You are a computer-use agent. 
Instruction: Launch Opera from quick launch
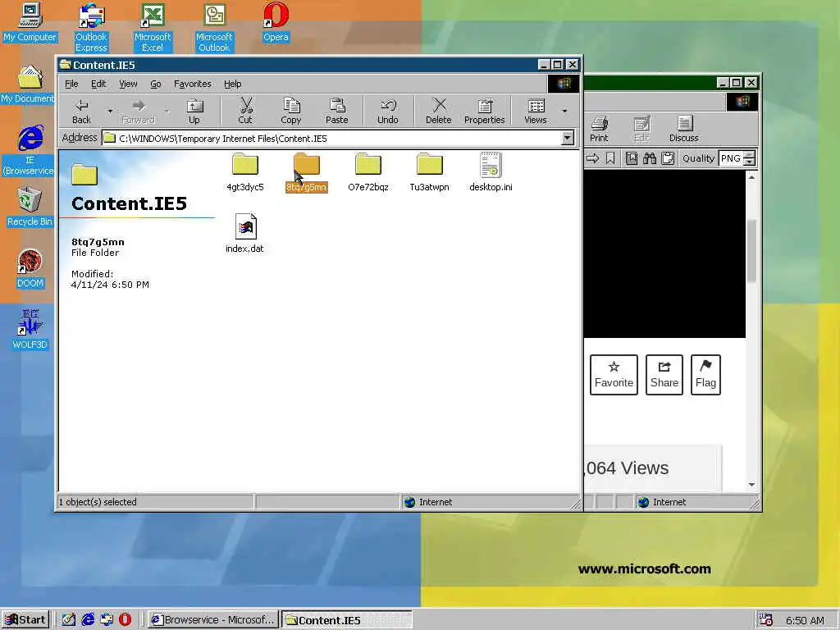(x=125, y=620)
